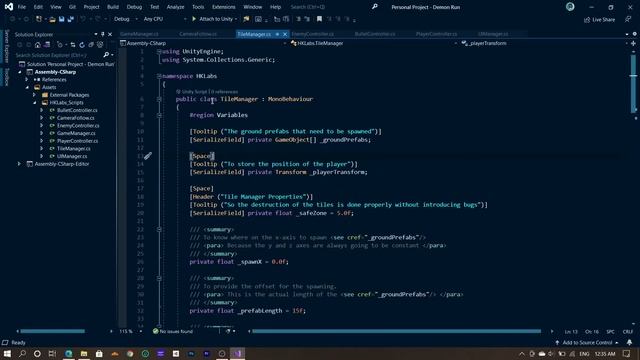Open the Analyze menu
The height and width of the screenshot is (360, 640).
[176, 7]
